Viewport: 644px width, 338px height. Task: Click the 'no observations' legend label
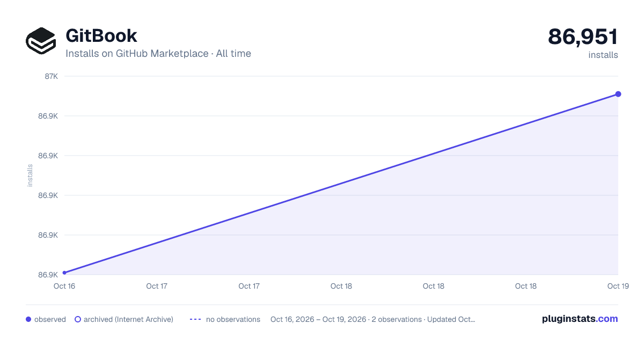(x=233, y=319)
